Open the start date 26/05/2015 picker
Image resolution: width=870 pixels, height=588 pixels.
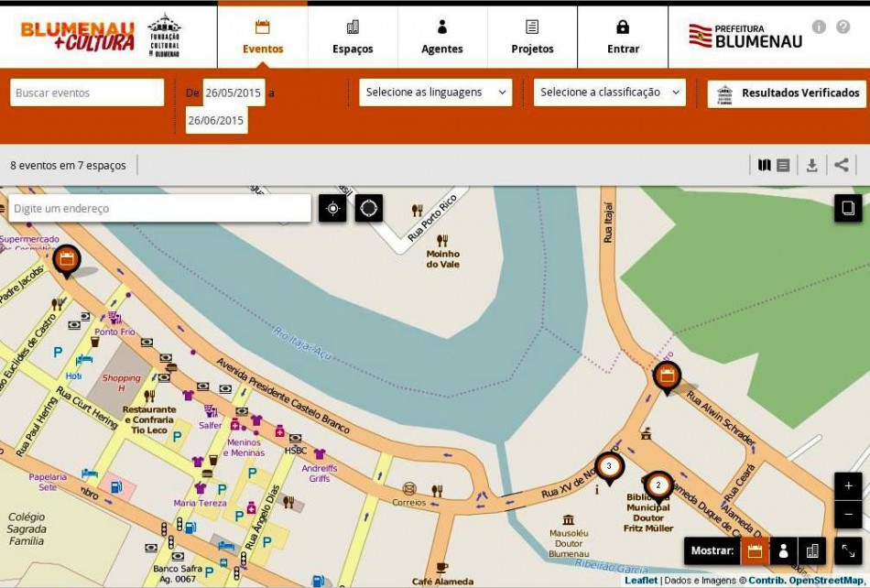click(x=234, y=93)
